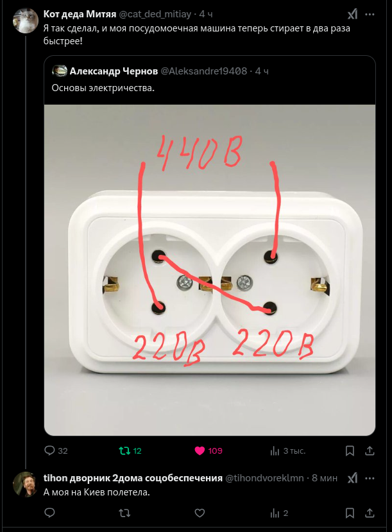The image size is (392, 532).
Task: Bookmark tihon's reply
Action: 350,513
